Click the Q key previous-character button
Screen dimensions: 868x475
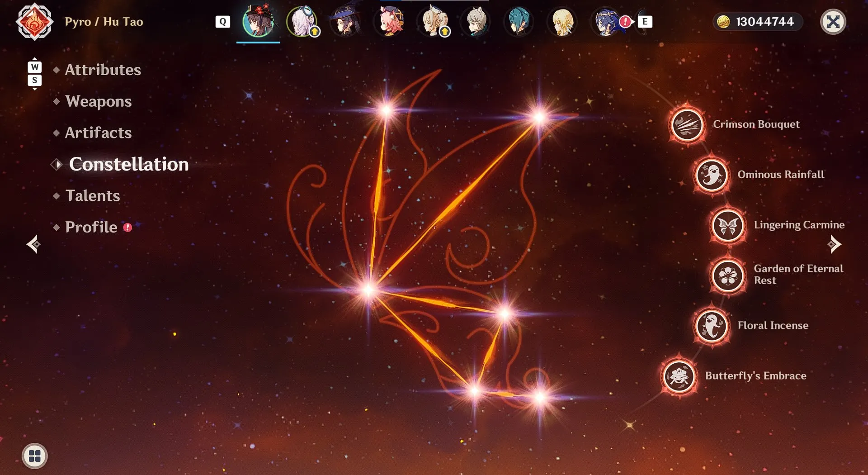point(222,22)
